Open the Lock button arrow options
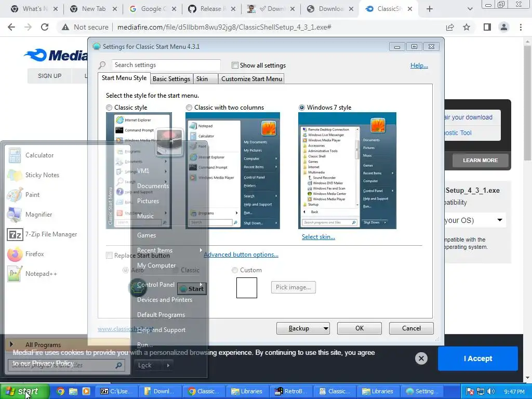532x399 pixels. point(168,365)
